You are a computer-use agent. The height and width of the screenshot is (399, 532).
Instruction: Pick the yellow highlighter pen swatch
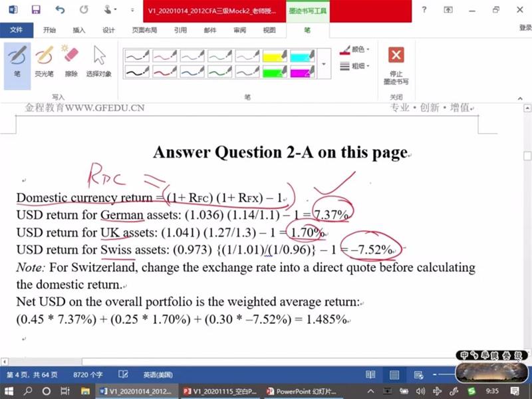point(274,56)
